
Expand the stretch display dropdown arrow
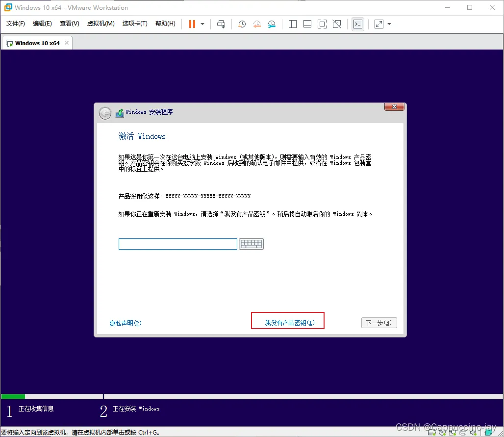(389, 24)
